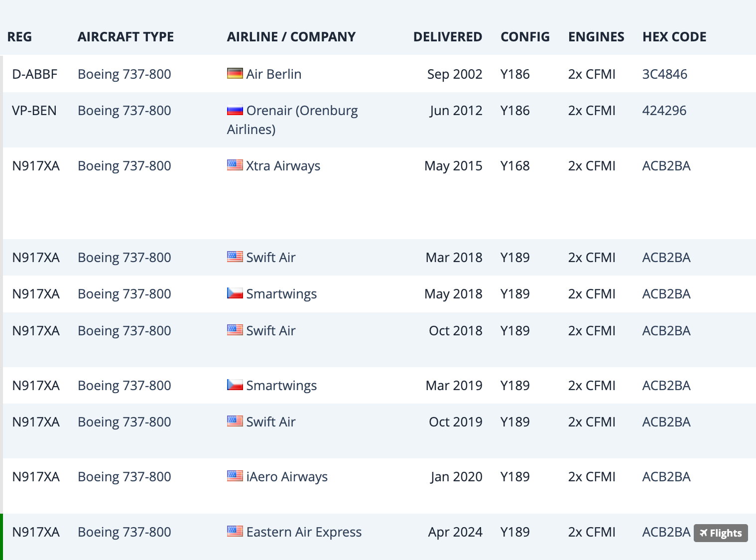Viewport: 756px width, 560px height.
Task: Click the German flag icon beside Air Berlin
Action: click(x=235, y=74)
